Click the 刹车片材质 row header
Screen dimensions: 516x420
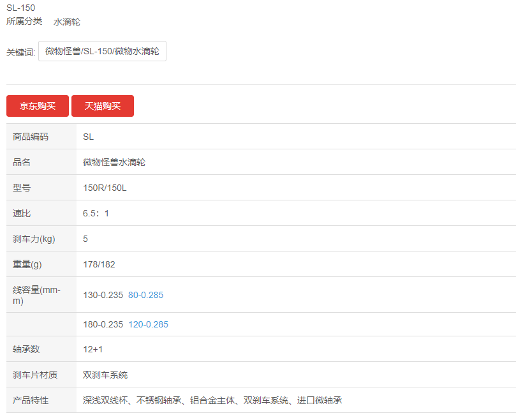point(41,375)
